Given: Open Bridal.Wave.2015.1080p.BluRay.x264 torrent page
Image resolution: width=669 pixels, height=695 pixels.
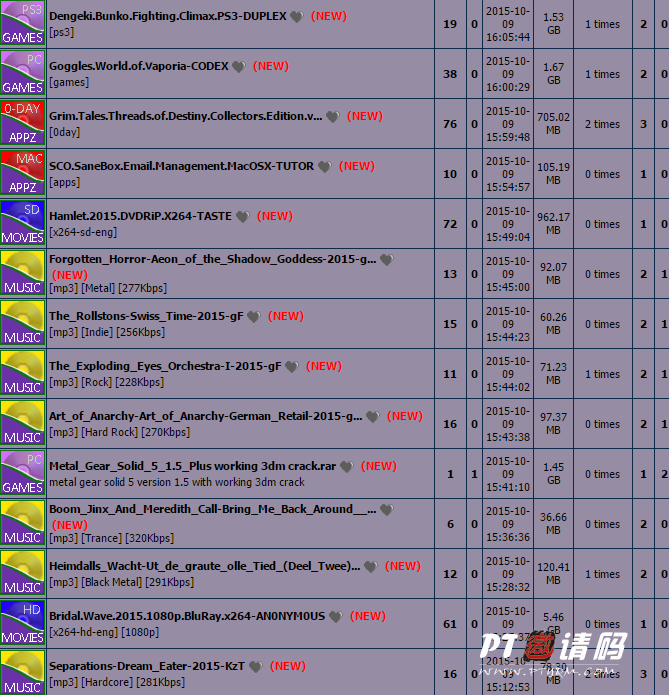Looking at the screenshot, I should 187,617.
